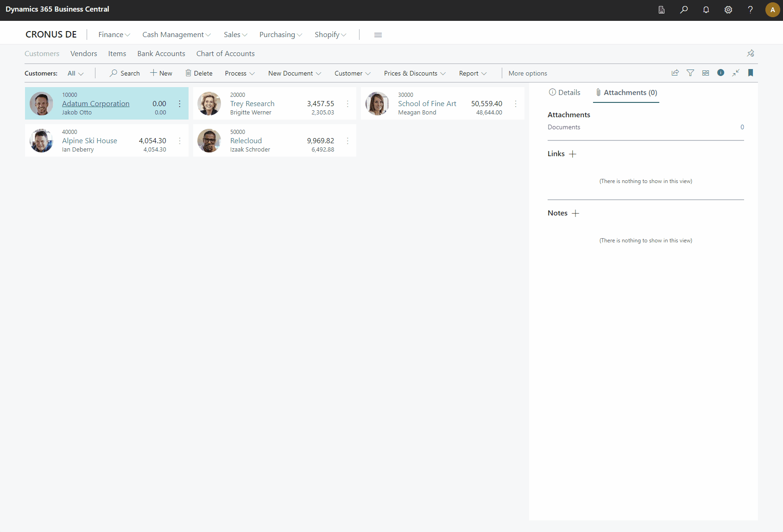
Task: Open the New Document dropdown
Action: pyautogui.click(x=294, y=73)
